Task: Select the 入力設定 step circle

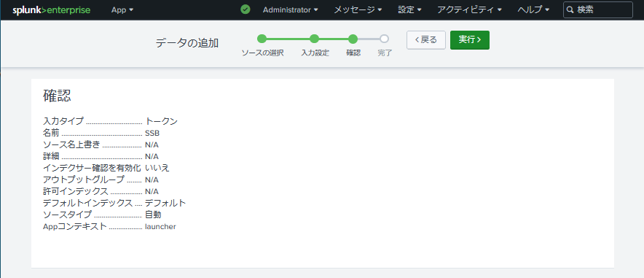Action: (315, 39)
